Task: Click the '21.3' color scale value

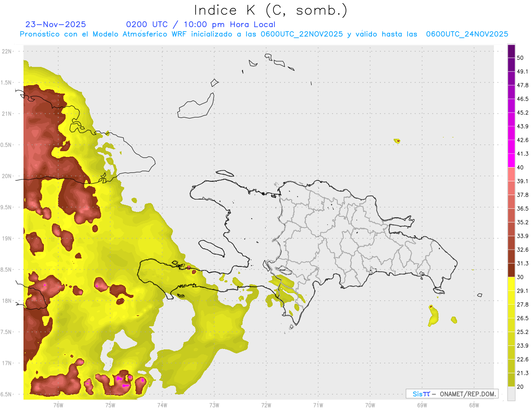Action: pos(523,373)
